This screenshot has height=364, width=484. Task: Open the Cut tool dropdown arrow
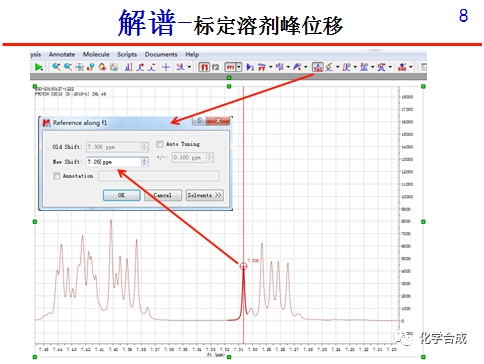click(189, 67)
